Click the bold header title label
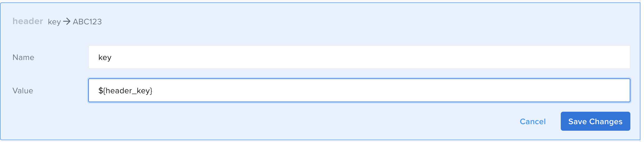 28,21
